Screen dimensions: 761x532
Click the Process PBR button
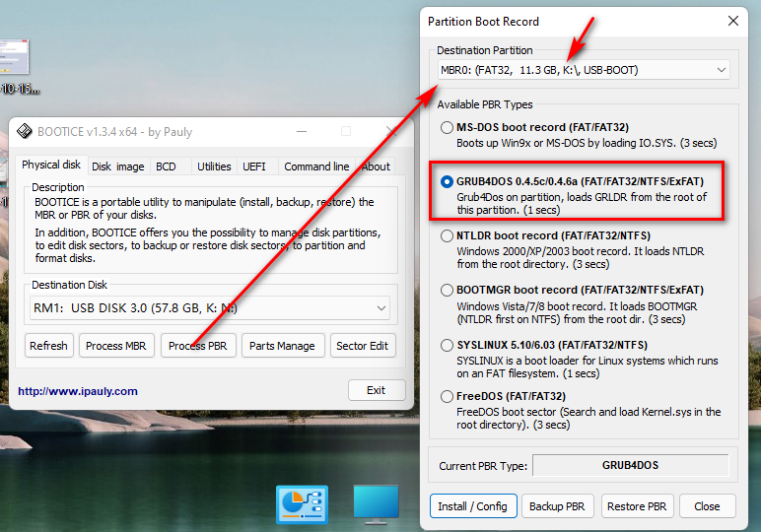tap(198, 346)
